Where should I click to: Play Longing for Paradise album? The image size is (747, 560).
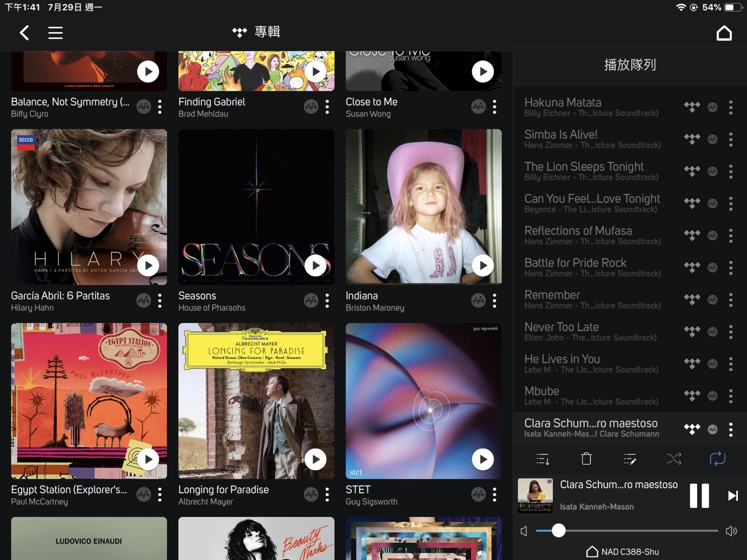(x=316, y=460)
